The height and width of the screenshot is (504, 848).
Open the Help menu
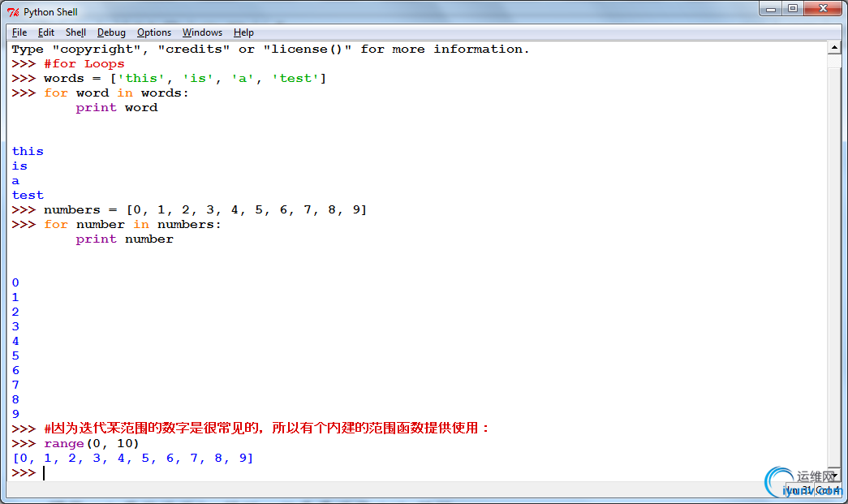tap(244, 32)
